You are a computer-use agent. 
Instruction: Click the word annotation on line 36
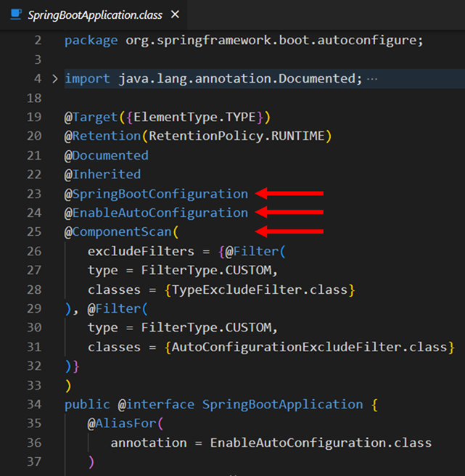click(x=149, y=443)
